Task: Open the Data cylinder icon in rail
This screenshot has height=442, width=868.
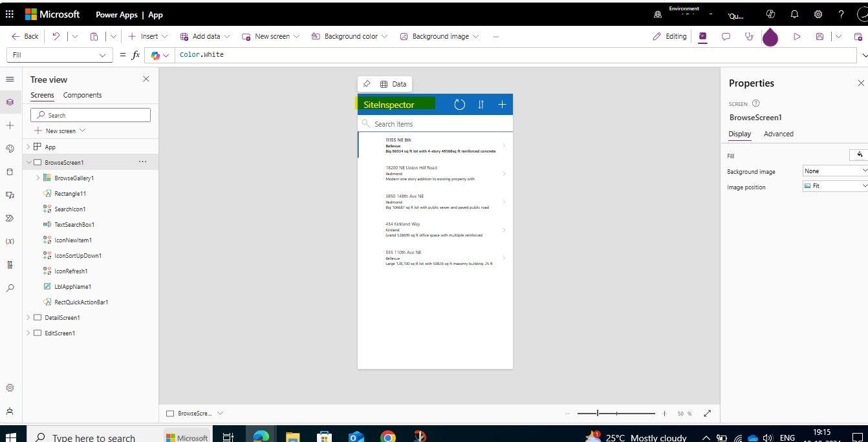Action: pos(10,172)
